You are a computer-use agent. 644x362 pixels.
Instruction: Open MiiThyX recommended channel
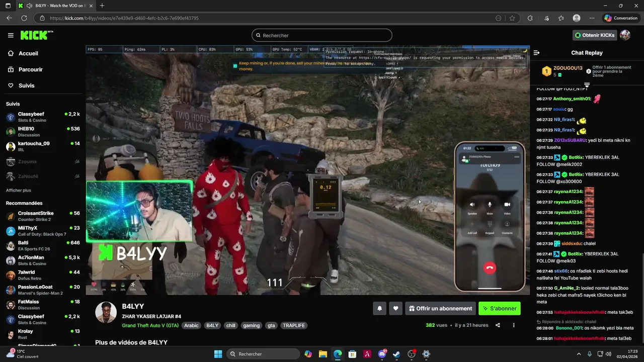coord(43,231)
